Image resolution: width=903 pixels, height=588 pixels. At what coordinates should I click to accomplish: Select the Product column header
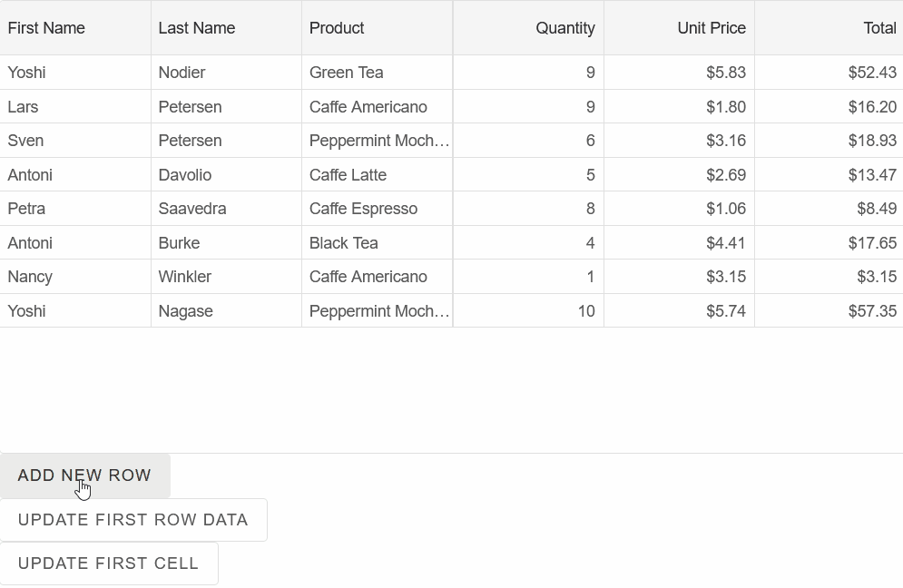tap(337, 28)
